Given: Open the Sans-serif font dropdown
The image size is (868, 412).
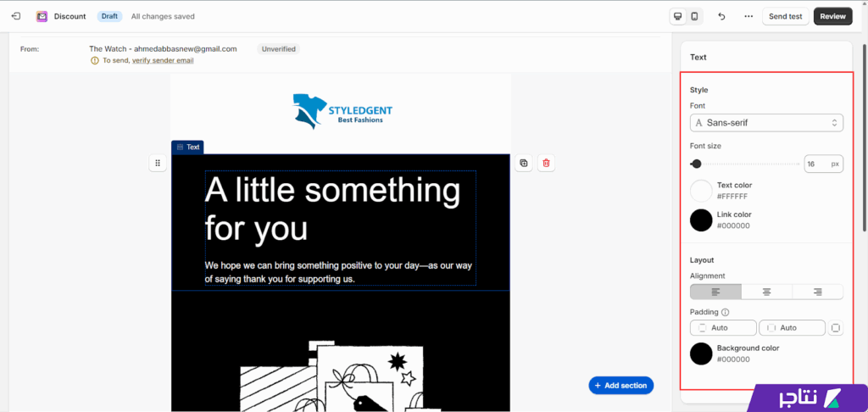Looking at the screenshot, I should click(x=766, y=123).
